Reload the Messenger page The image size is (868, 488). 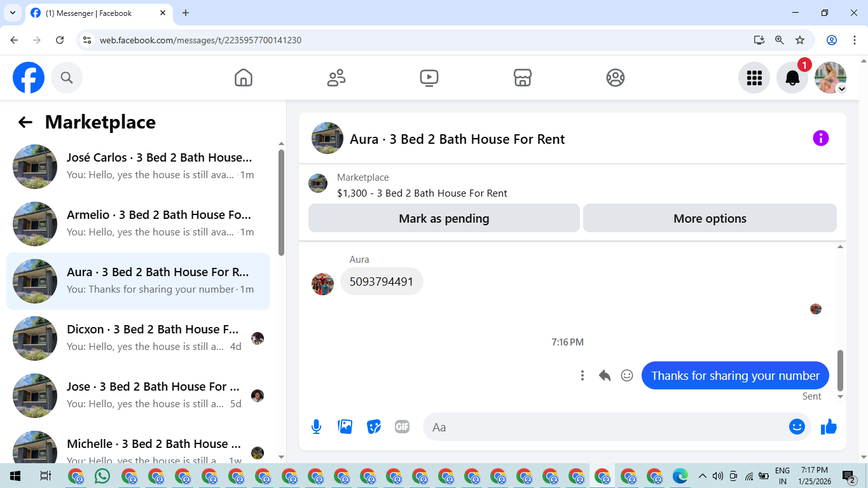click(60, 40)
